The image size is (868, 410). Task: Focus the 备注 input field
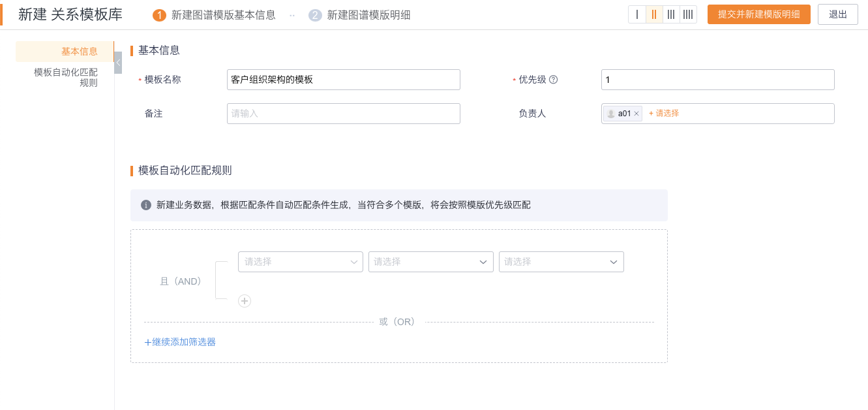click(344, 114)
